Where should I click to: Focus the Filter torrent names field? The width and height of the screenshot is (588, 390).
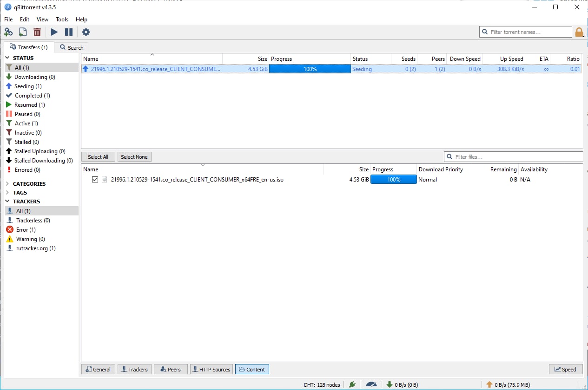526,32
